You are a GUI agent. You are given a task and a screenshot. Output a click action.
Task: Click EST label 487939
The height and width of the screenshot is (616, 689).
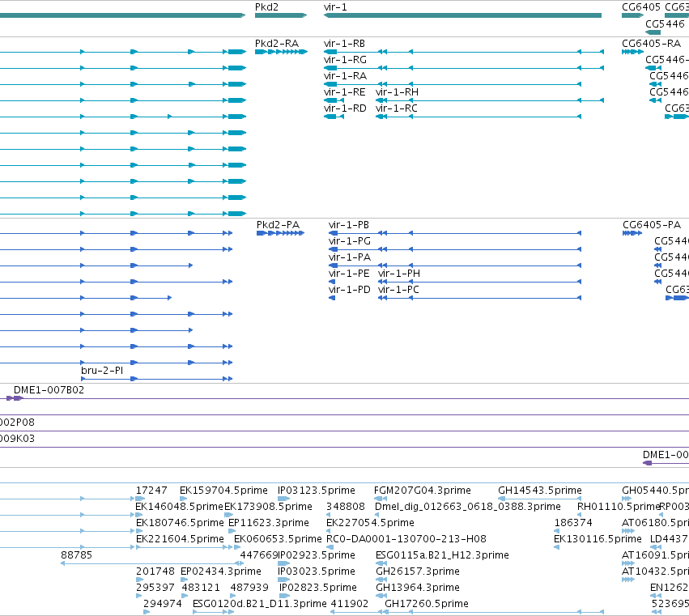click(249, 588)
